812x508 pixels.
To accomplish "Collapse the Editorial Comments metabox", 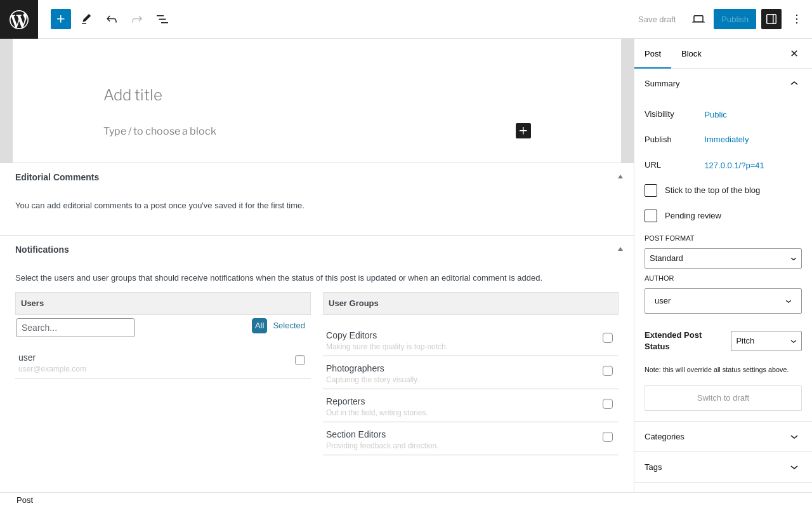I will pyautogui.click(x=620, y=177).
